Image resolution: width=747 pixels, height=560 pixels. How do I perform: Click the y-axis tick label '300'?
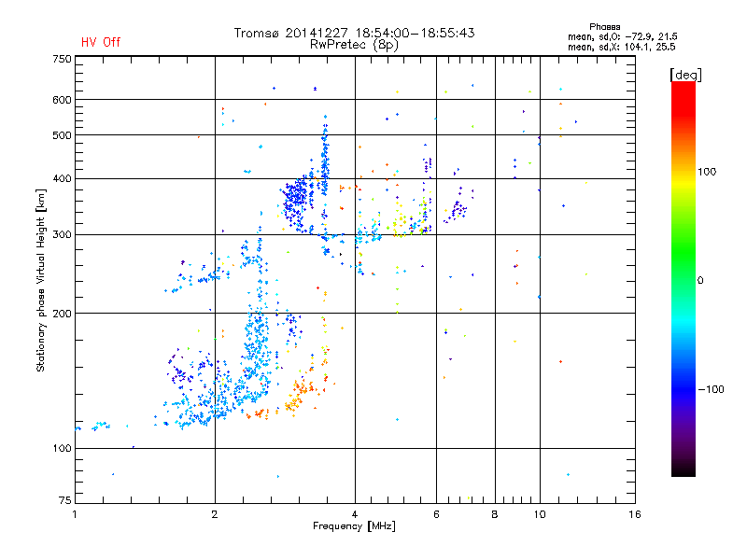[x=62, y=234]
